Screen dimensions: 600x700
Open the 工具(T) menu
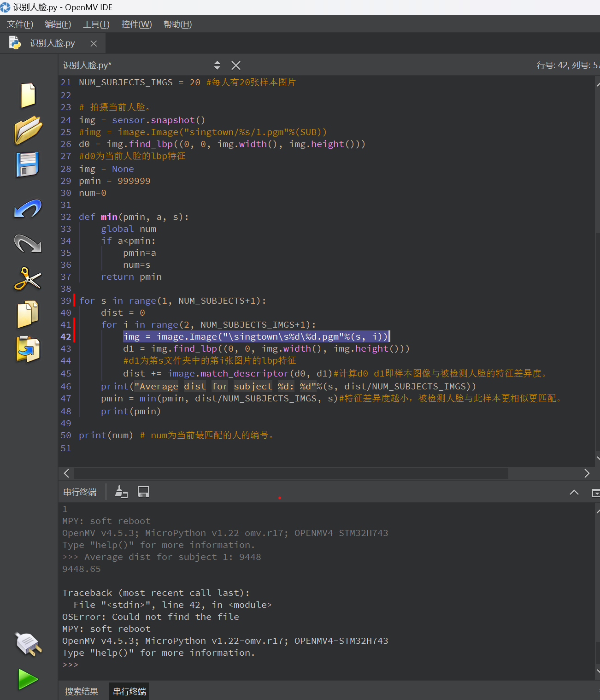(96, 24)
